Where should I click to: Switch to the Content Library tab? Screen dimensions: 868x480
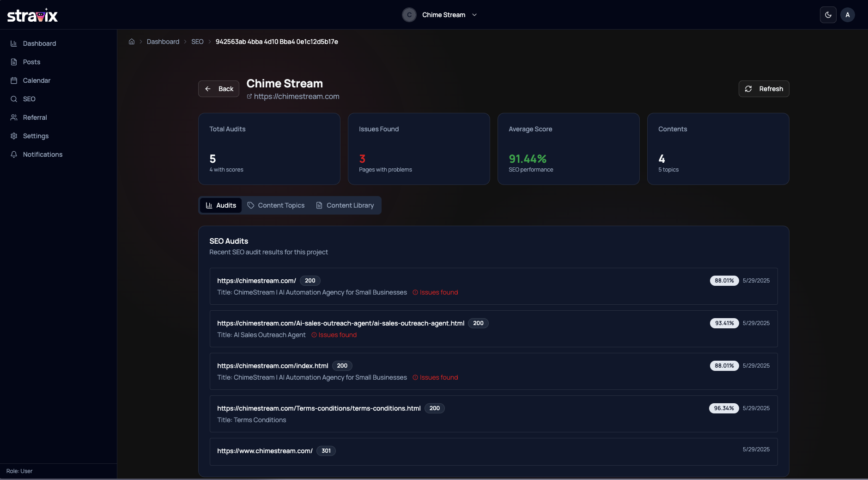tap(345, 205)
